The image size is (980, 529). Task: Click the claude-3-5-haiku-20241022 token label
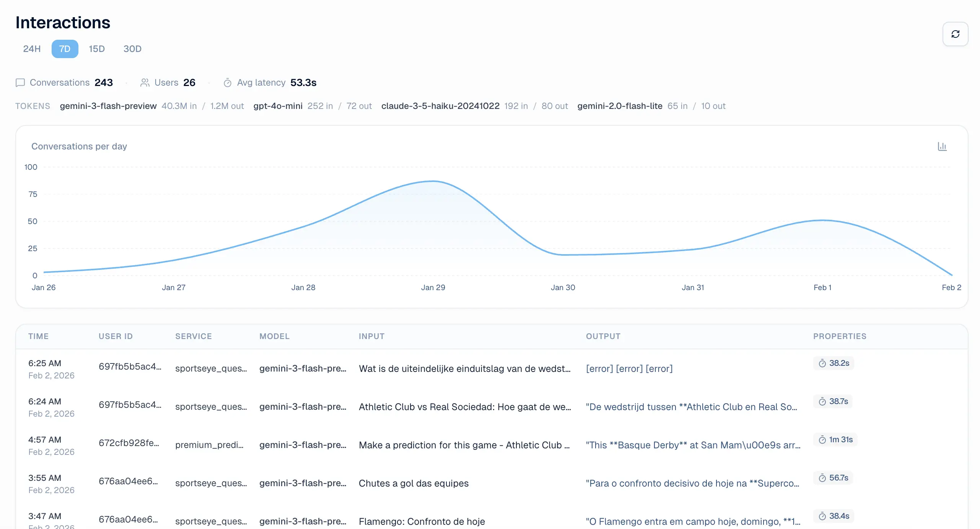[440, 106]
